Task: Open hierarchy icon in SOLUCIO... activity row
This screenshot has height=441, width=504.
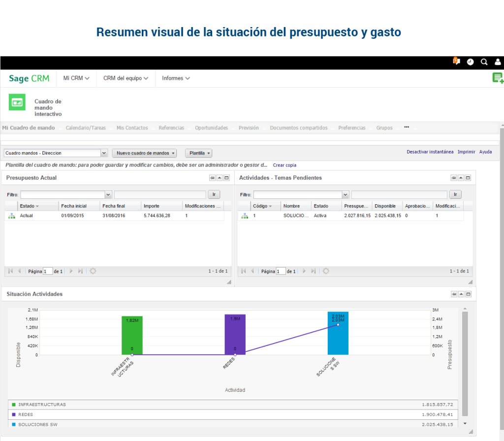Action: click(x=245, y=216)
